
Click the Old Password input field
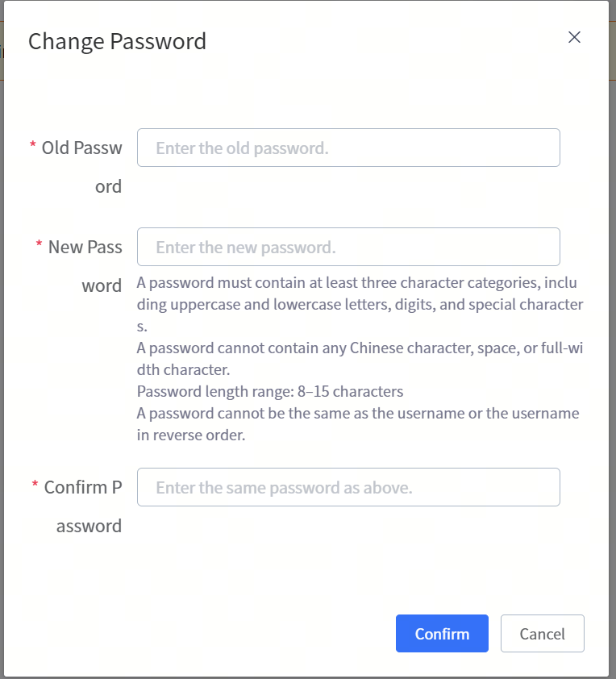(x=348, y=148)
